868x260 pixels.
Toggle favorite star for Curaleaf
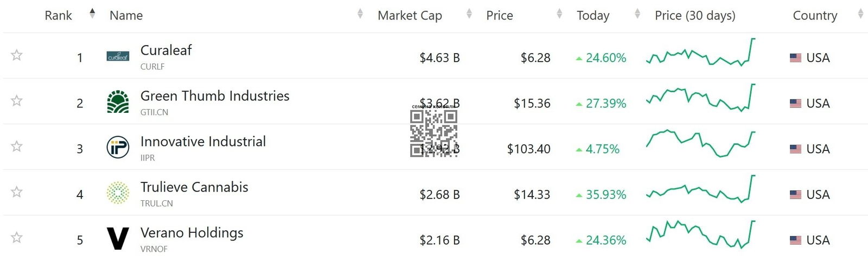(x=17, y=55)
